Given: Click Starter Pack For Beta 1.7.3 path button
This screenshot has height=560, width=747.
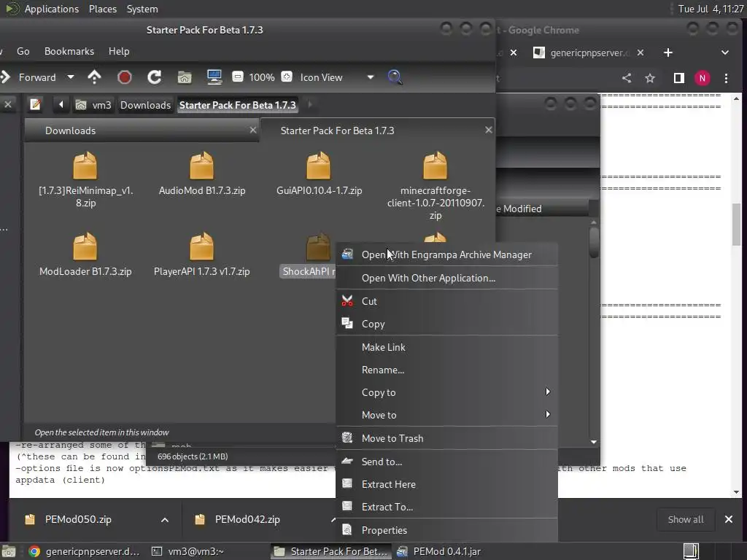Looking at the screenshot, I should pos(238,105).
